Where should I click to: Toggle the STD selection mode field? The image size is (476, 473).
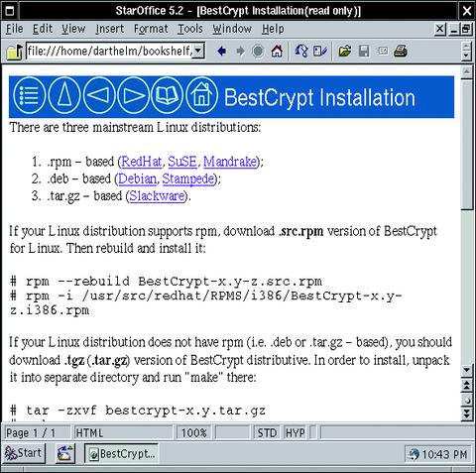tap(267, 432)
